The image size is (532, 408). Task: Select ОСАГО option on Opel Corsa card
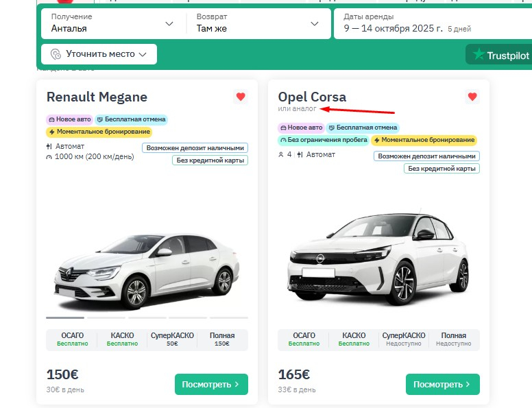coord(304,339)
